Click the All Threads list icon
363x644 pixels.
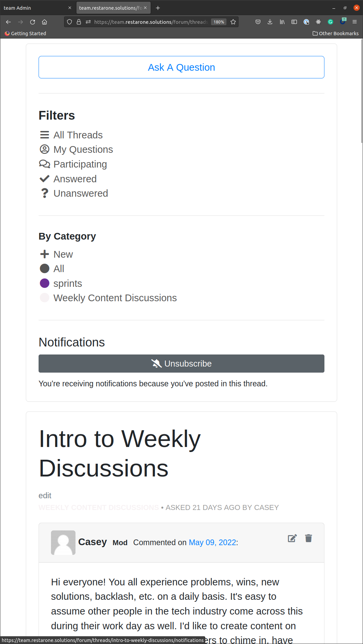coord(44,135)
